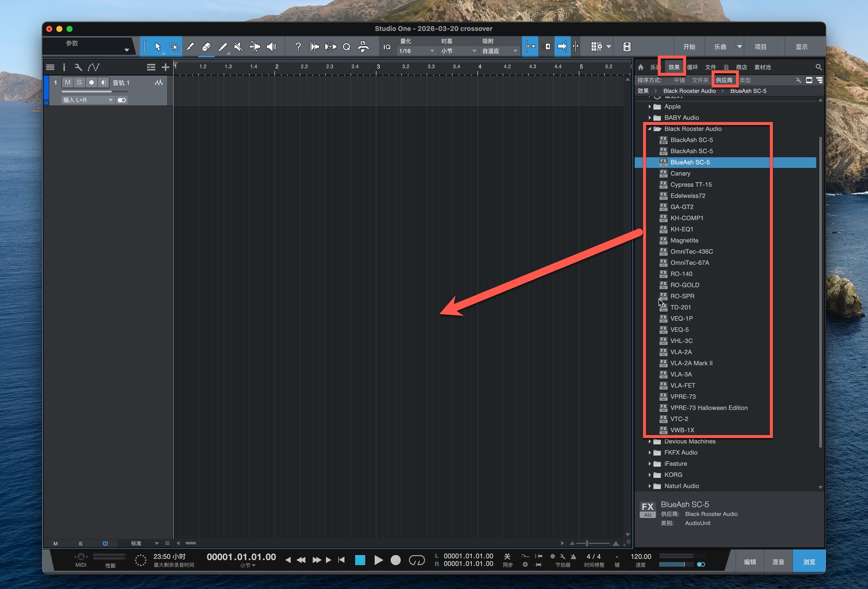Expand the Devious Machines folder
This screenshot has width=868, height=589.
click(650, 441)
